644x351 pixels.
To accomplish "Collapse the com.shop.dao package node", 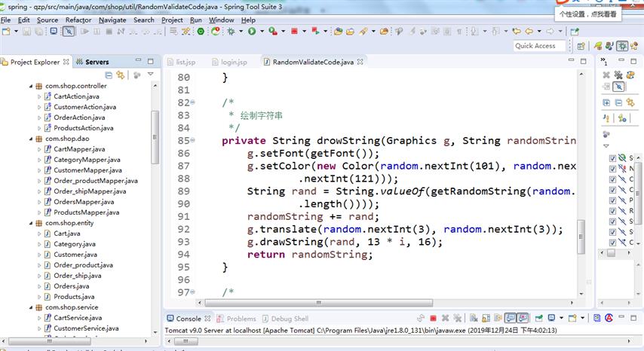I will click(x=30, y=139).
